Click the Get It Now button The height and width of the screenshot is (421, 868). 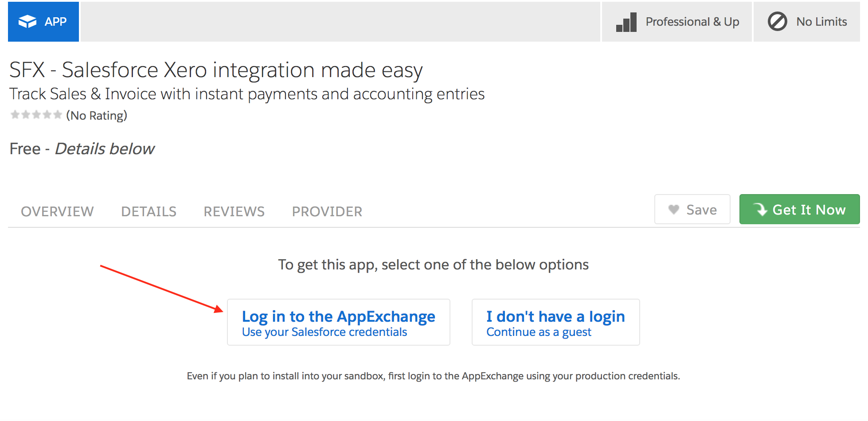tap(800, 209)
